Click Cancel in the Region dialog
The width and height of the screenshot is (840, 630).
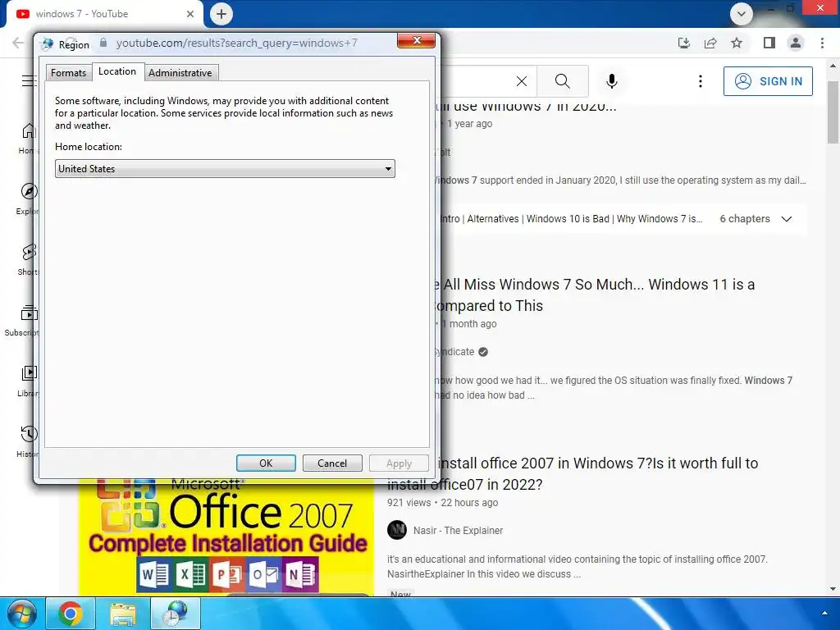pyautogui.click(x=332, y=463)
